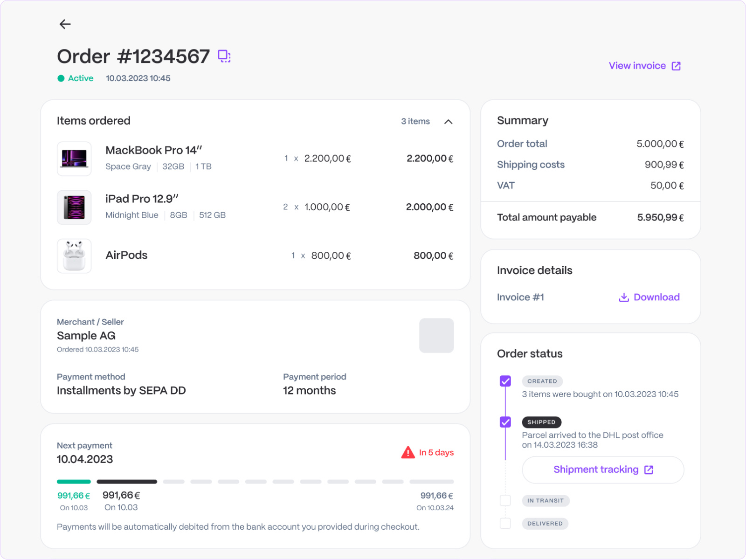Open the View invoice link

[x=637, y=66]
